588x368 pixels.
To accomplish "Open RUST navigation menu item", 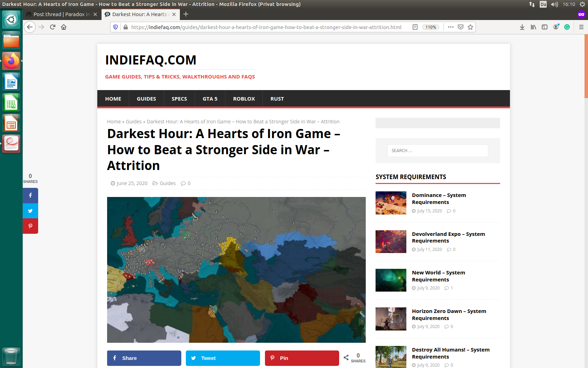I will 277,99.
